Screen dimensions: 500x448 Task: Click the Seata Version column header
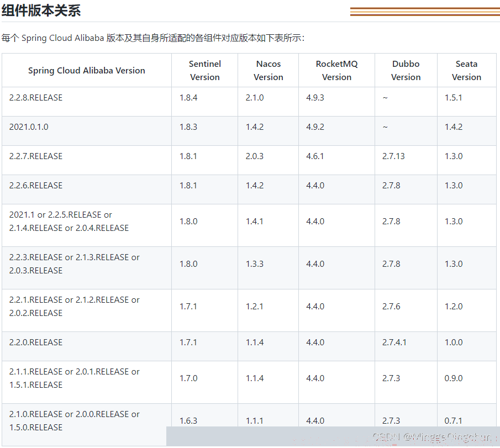click(x=466, y=71)
